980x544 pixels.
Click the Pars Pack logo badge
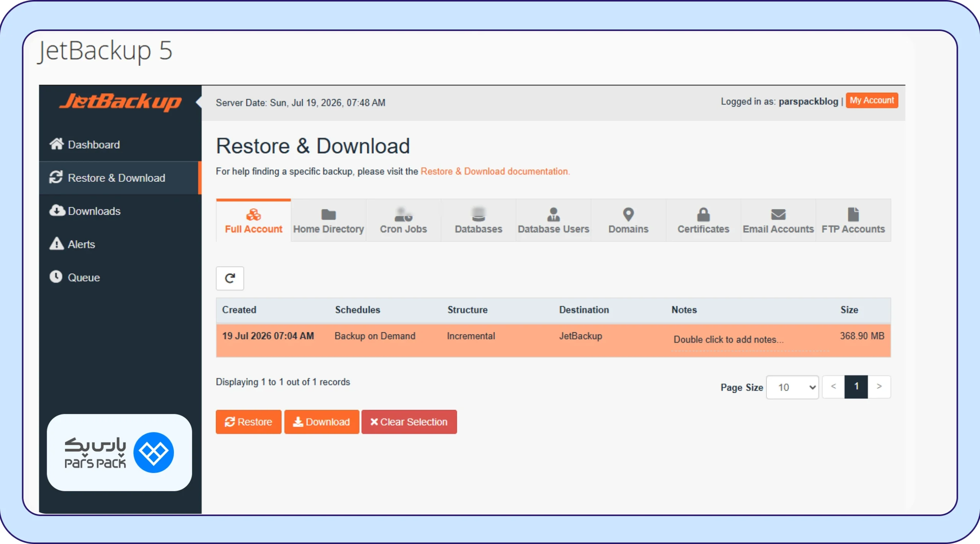click(119, 453)
